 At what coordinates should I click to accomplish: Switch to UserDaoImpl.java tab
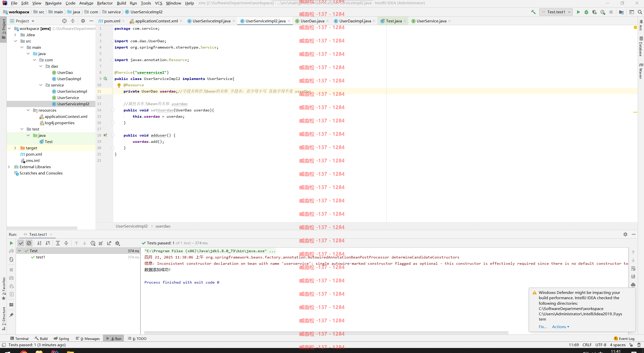(355, 21)
